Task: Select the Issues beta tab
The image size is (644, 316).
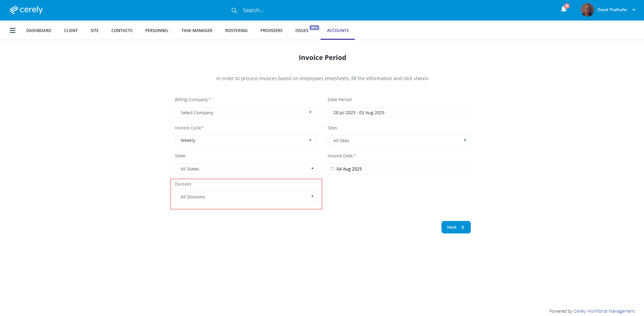Action: [x=302, y=30]
